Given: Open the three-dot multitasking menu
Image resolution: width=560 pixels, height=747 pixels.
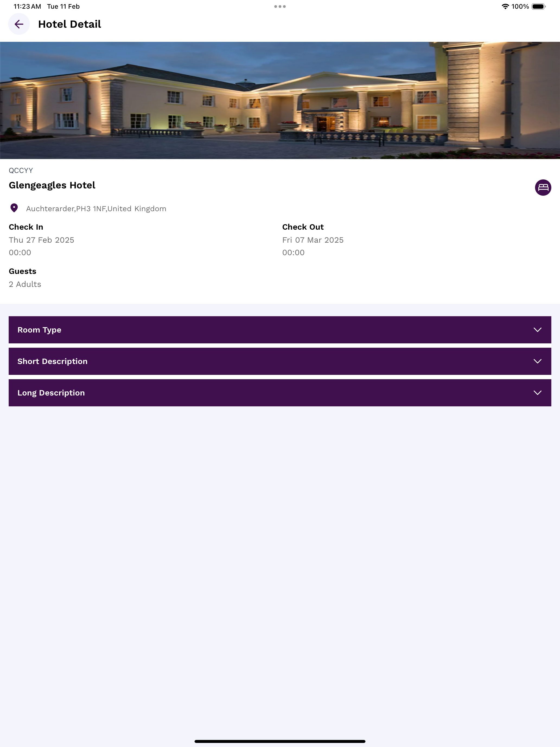Looking at the screenshot, I should tap(280, 7).
